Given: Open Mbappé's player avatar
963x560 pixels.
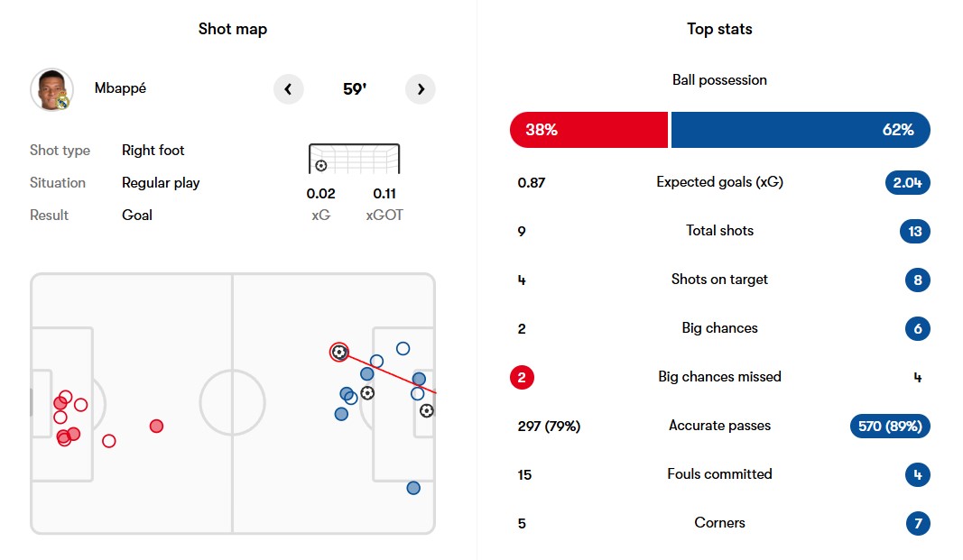Looking at the screenshot, I should pyautogui.click(x=51, y=89).
